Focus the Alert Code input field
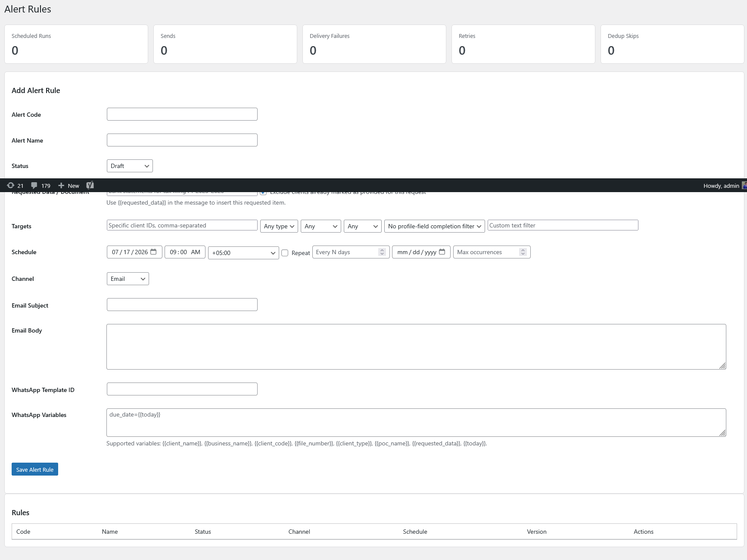747x560 pixels. click(182, 114)
